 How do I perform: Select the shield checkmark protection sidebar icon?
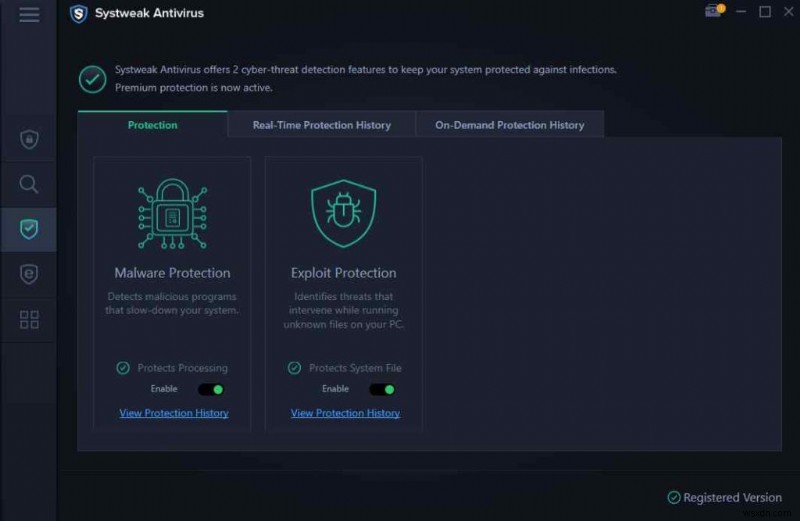click(x=29, y=229)
